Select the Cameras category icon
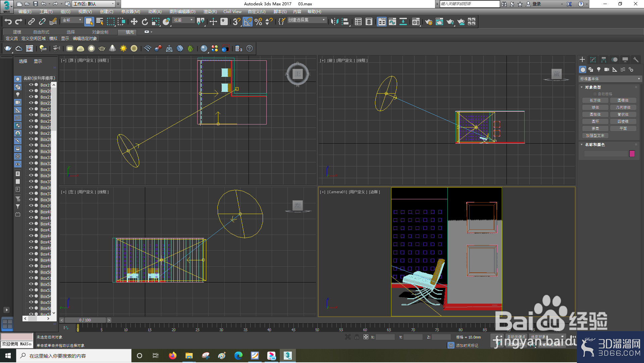 (607, 69)
